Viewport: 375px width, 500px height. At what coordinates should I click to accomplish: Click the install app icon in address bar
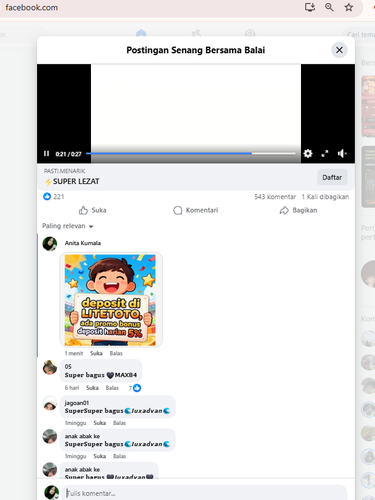[x=310, y=7]
